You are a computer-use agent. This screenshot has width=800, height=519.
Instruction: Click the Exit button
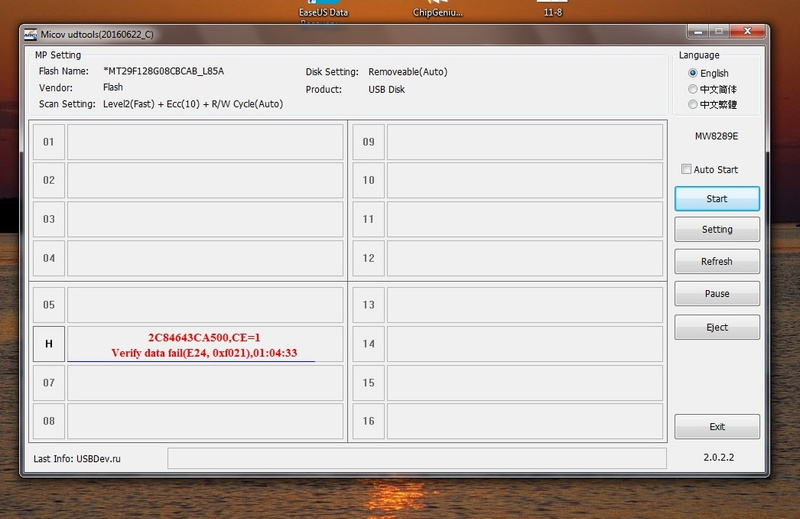point(717,427)
